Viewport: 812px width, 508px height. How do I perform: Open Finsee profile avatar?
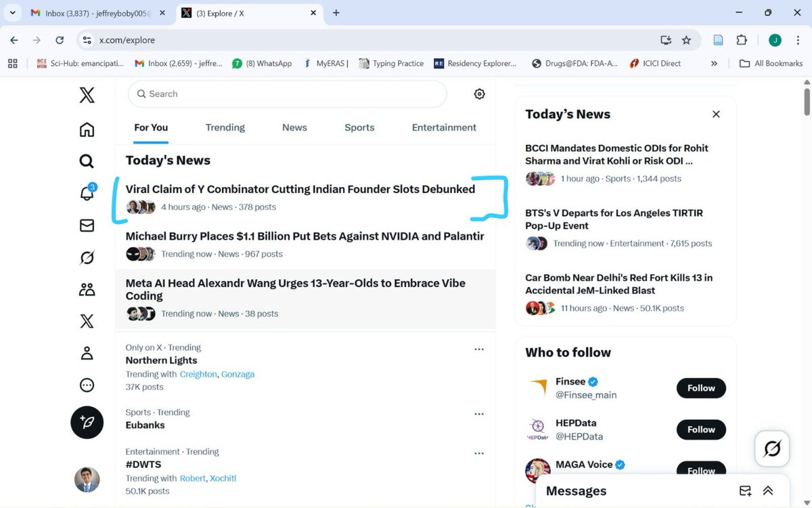[x=537, y=387]
